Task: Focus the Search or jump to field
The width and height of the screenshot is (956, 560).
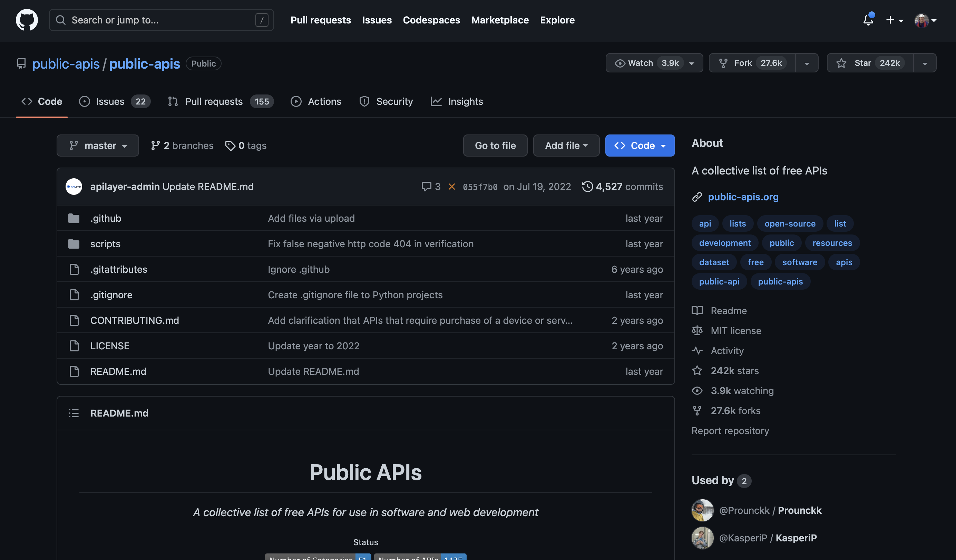Action: (x=161, y=20)
